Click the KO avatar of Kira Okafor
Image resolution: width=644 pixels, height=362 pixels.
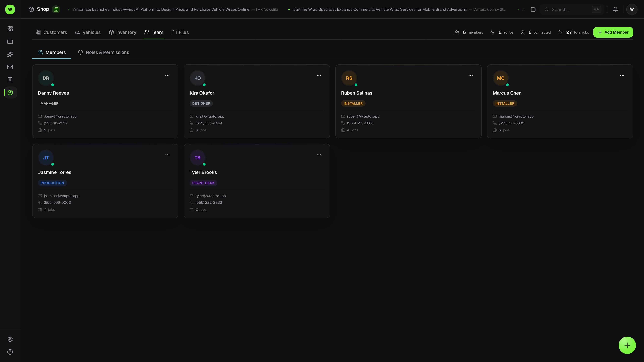click(x=198, y=78)
